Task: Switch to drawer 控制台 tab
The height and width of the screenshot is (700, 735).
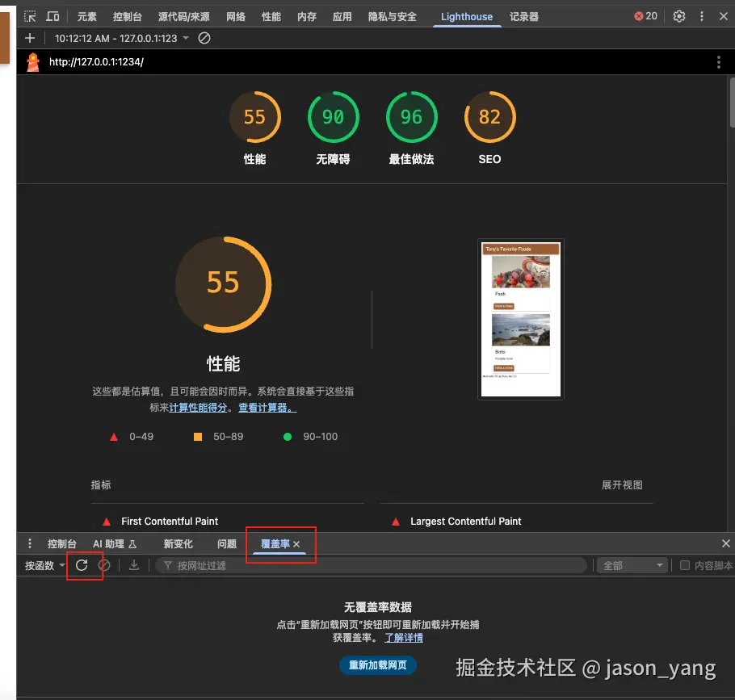Action: pos(61,544)
